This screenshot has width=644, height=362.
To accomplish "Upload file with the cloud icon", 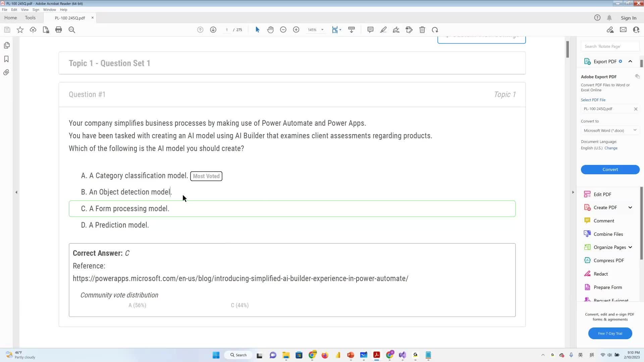I will pyautogui.click(x=33, y=30).
